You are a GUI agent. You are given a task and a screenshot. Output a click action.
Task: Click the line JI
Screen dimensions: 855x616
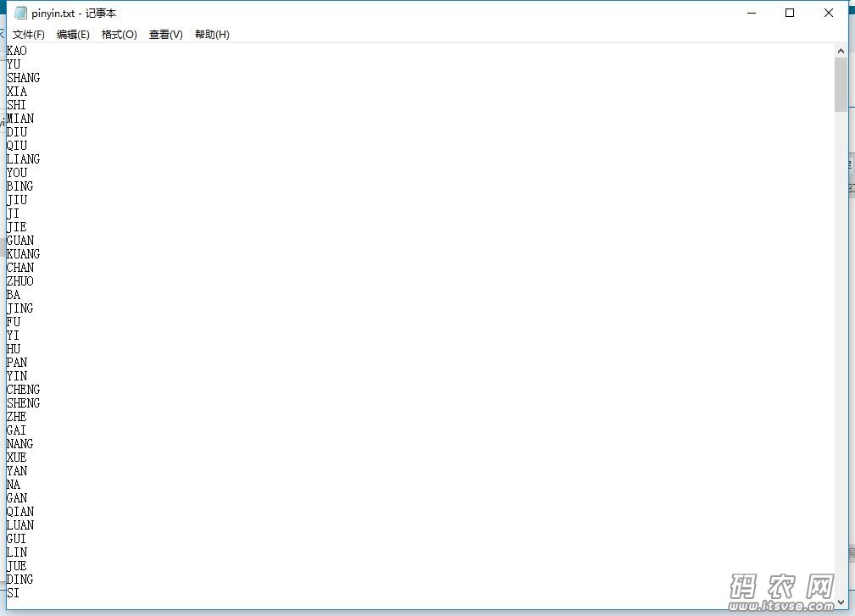[x=13, y=214]
